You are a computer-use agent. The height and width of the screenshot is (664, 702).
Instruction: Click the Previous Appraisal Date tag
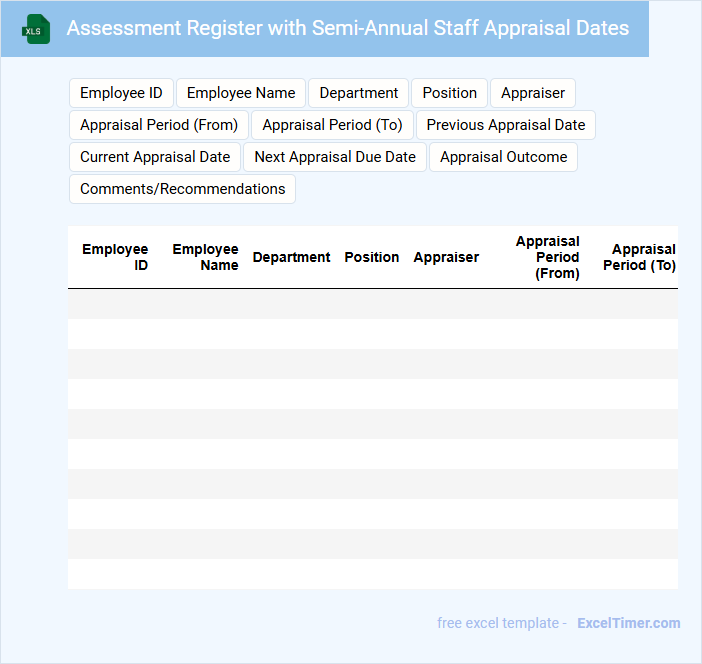coord(506,125)
